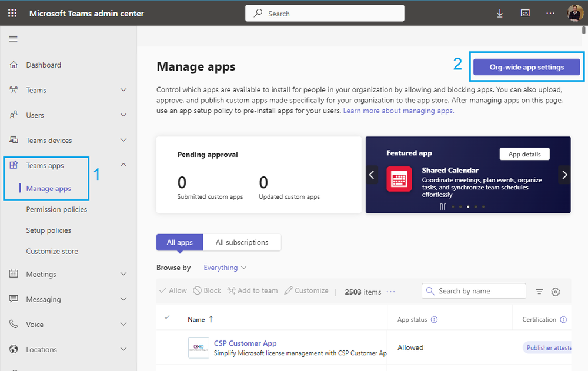Click the Search by name field
This screenshot has height=371, width=588.
473,291
